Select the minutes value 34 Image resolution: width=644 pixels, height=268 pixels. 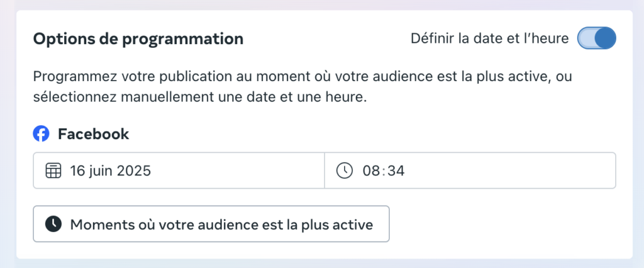(396, 170)
